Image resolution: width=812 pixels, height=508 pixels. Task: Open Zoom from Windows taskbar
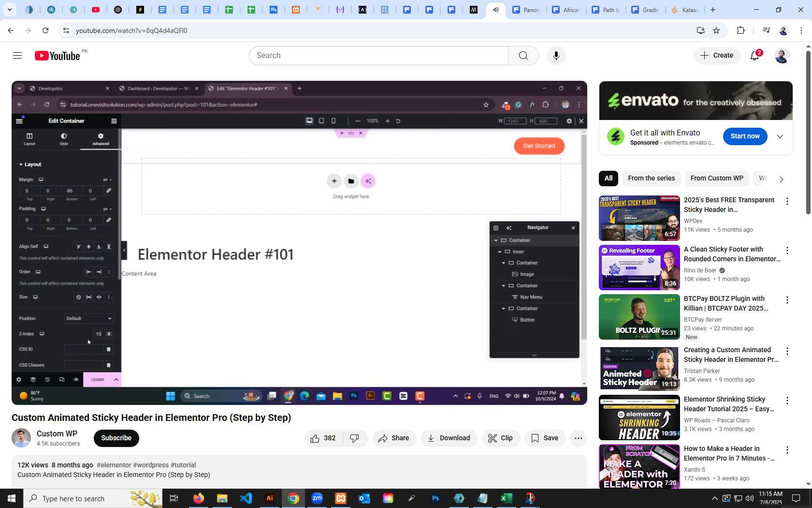pyautogui.click(x=317, y=498)
